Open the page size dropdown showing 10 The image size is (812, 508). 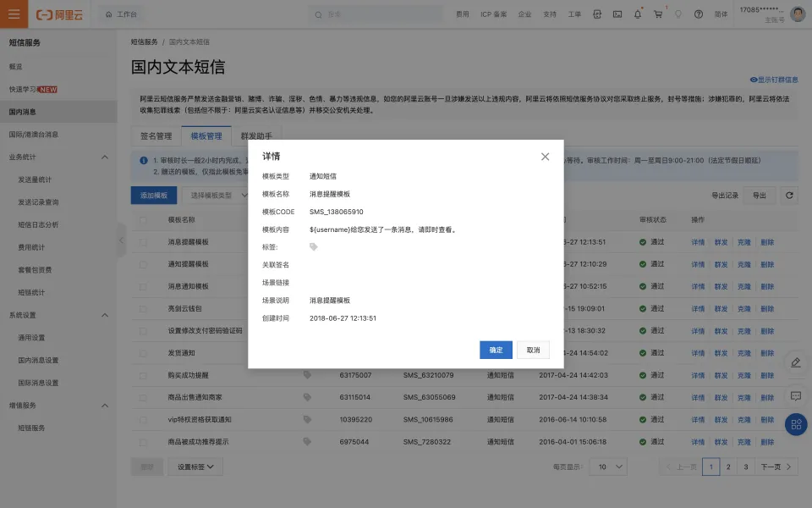tap(608, 467)
